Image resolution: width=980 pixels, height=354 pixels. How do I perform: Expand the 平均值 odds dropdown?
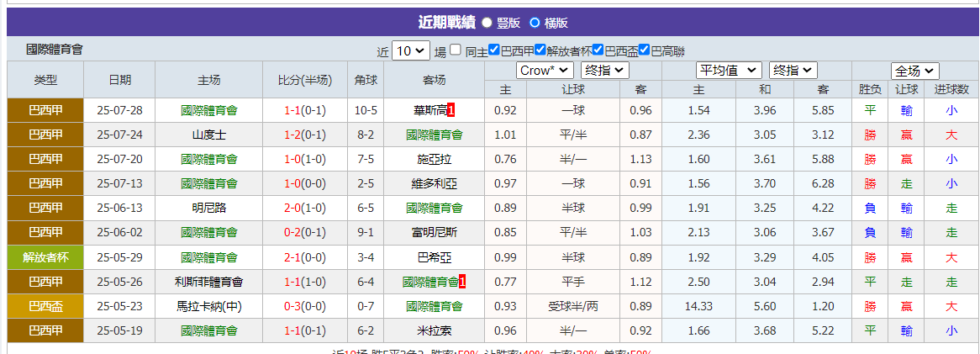coord(728,71)
